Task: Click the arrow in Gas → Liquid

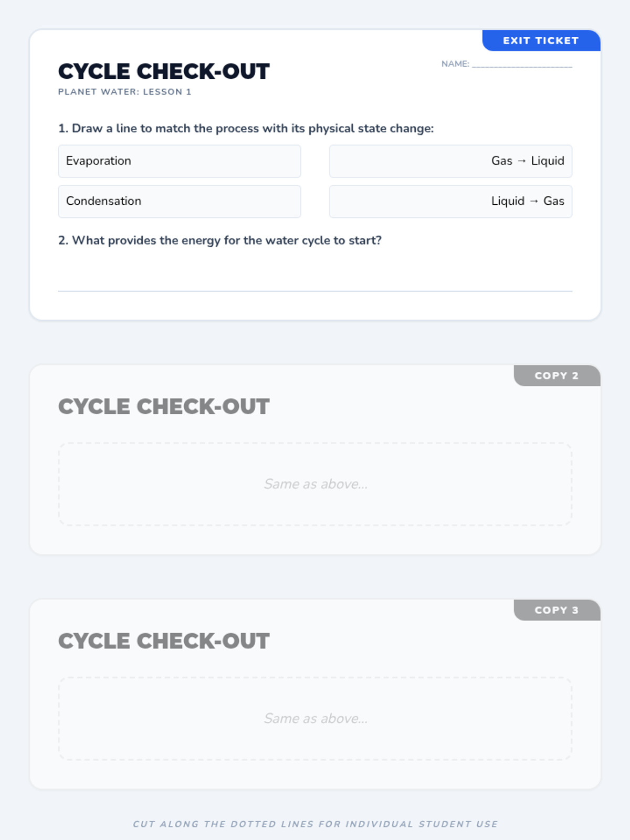Action: click(521, 161)
